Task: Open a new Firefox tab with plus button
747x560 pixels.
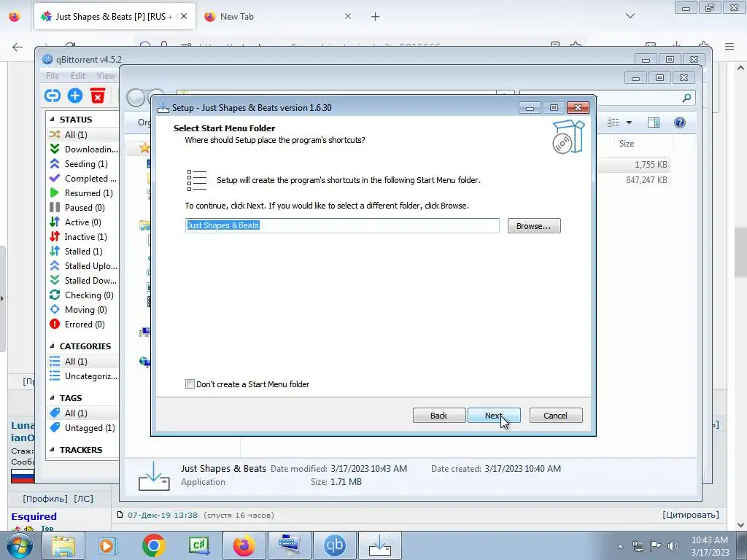Action: click(x=376, y=17)
